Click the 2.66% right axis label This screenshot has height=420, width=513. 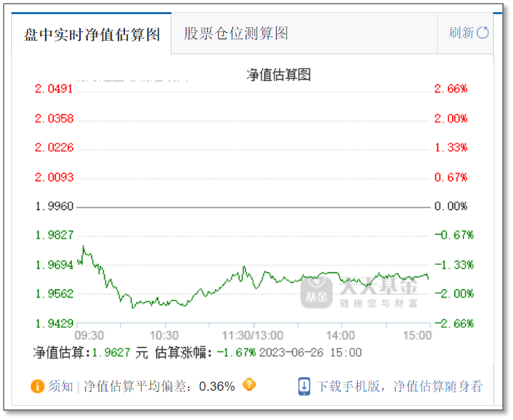[x=451, y=88]
